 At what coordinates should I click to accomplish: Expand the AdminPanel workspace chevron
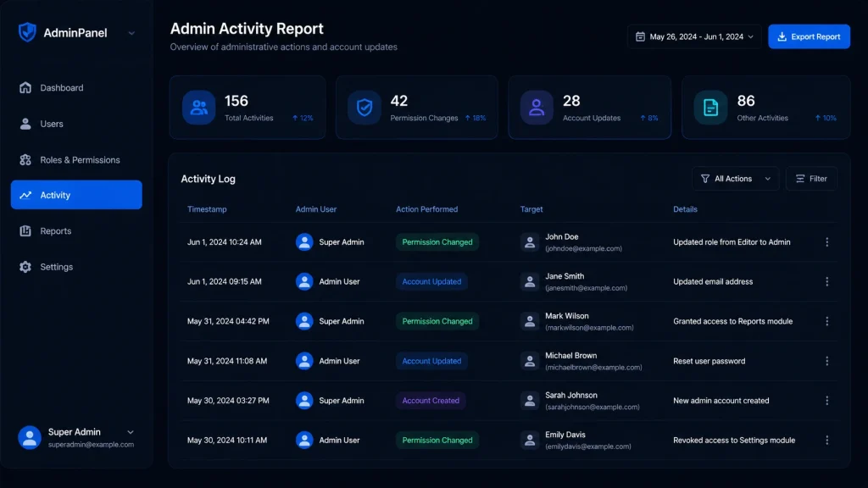(x=131, y=33)
